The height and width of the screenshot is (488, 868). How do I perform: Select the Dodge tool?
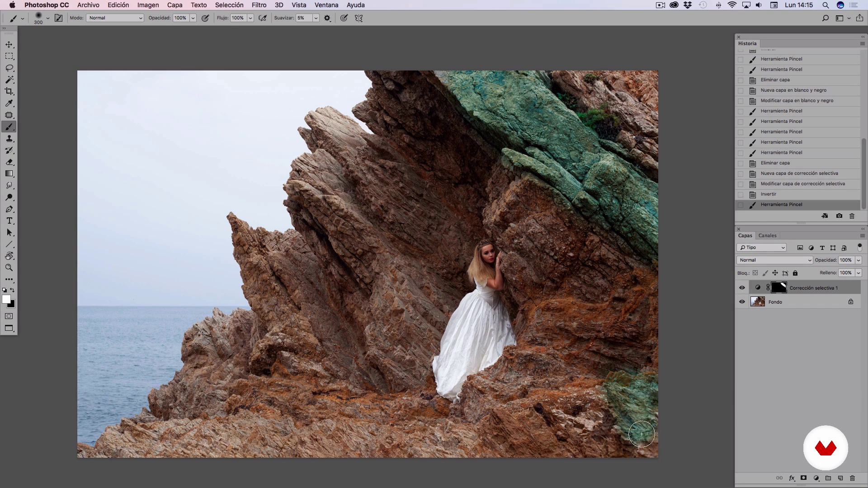coord(9,197)
